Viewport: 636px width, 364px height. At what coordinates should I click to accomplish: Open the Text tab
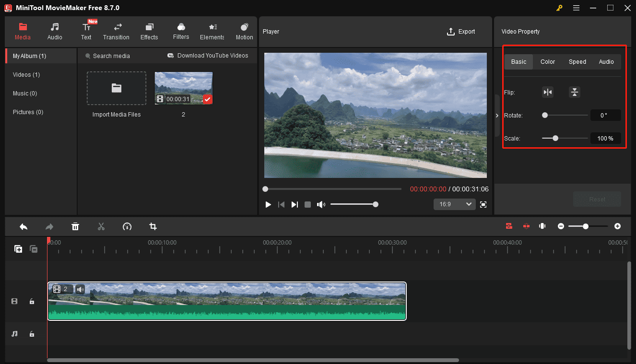[86, 32]
